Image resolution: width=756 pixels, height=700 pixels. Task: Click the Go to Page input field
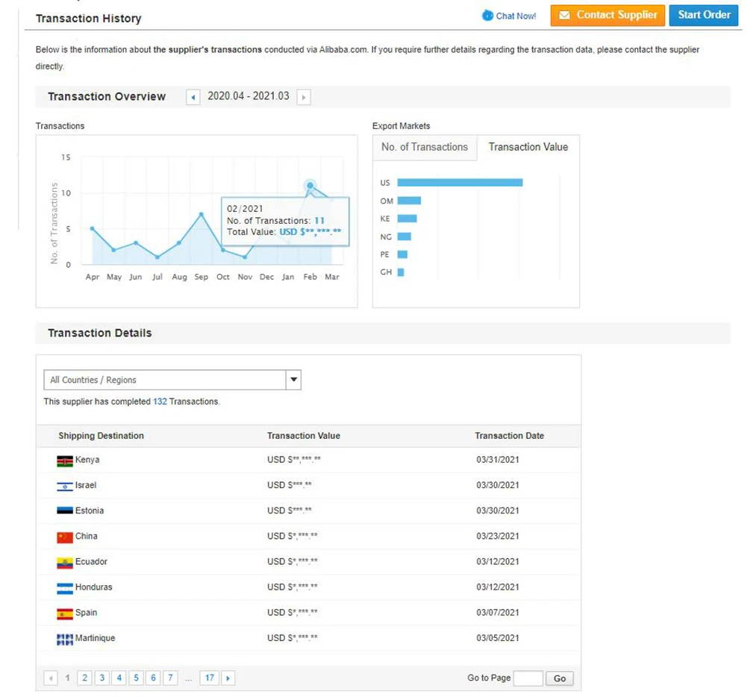(x=528, y=678)
